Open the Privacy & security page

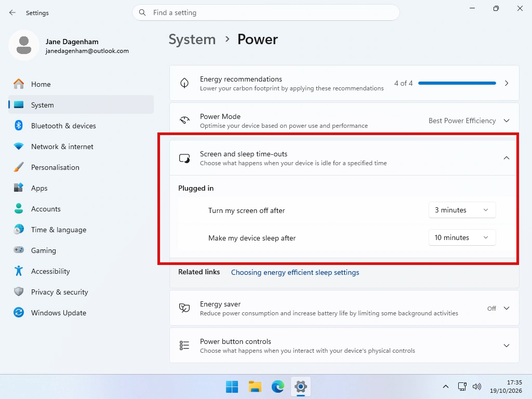[81, 292]
